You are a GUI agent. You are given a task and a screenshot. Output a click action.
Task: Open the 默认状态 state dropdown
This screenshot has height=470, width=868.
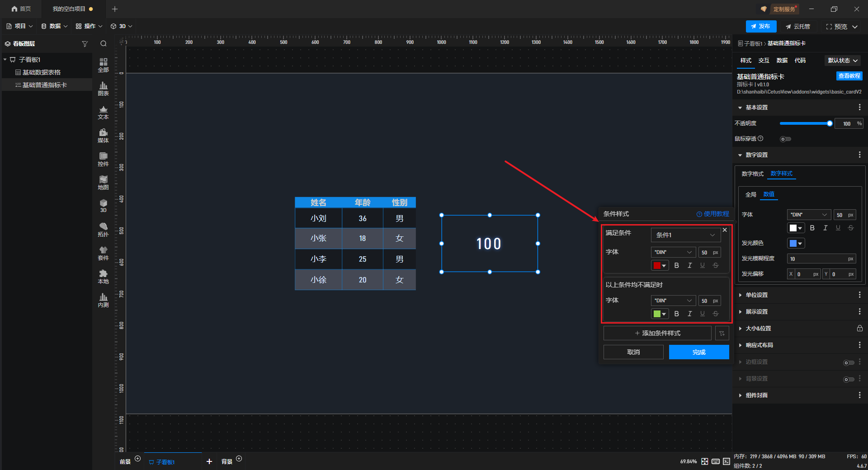pos(842,61)
